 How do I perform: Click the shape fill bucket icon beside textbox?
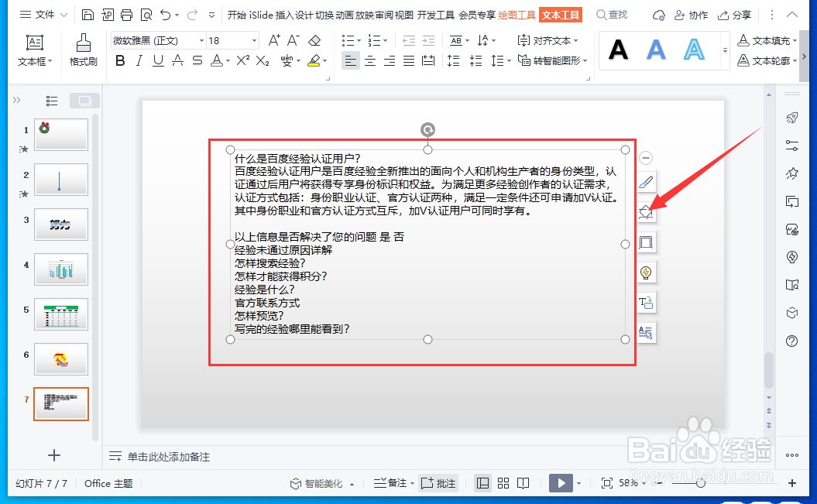pyautogui.click(x=646, y=212)
